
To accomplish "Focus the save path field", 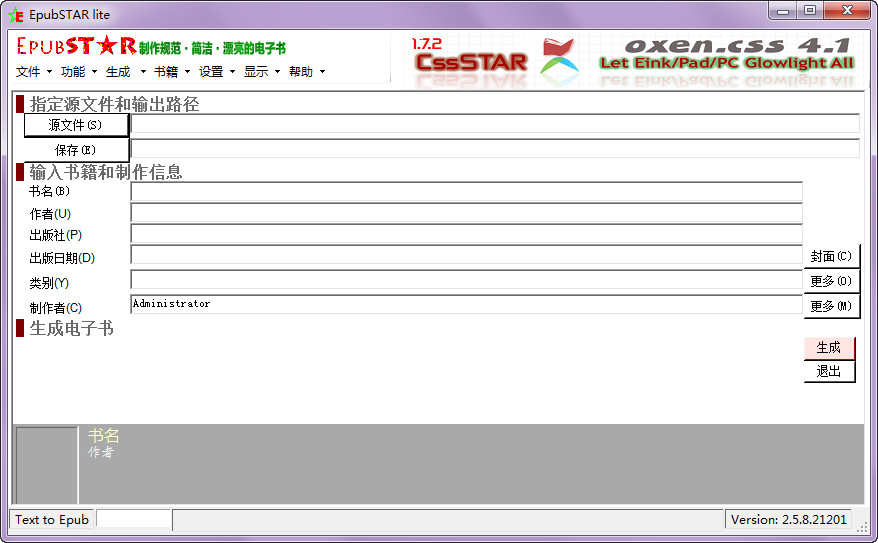I will [495, 148].
